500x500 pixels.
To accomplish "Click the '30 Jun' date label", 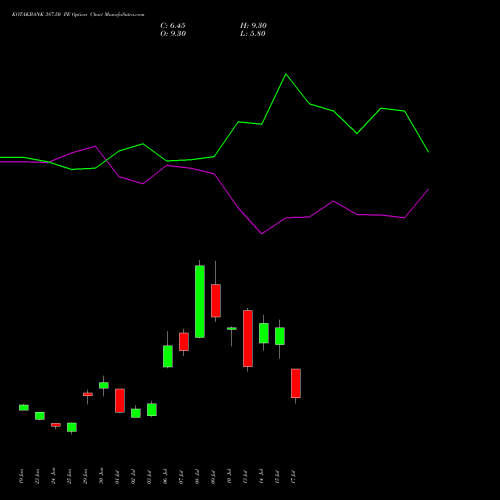I will coord(101,476).
